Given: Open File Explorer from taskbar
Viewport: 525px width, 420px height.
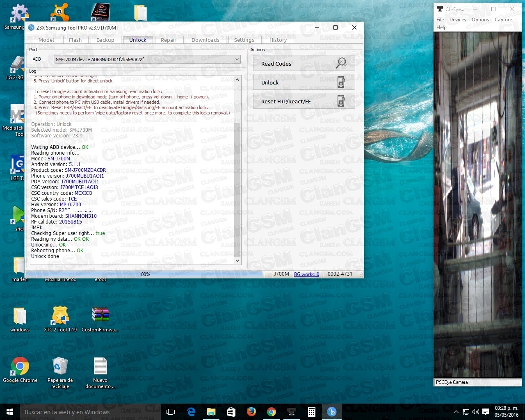Looking at the screenshot, I should [x=211, y=412].
